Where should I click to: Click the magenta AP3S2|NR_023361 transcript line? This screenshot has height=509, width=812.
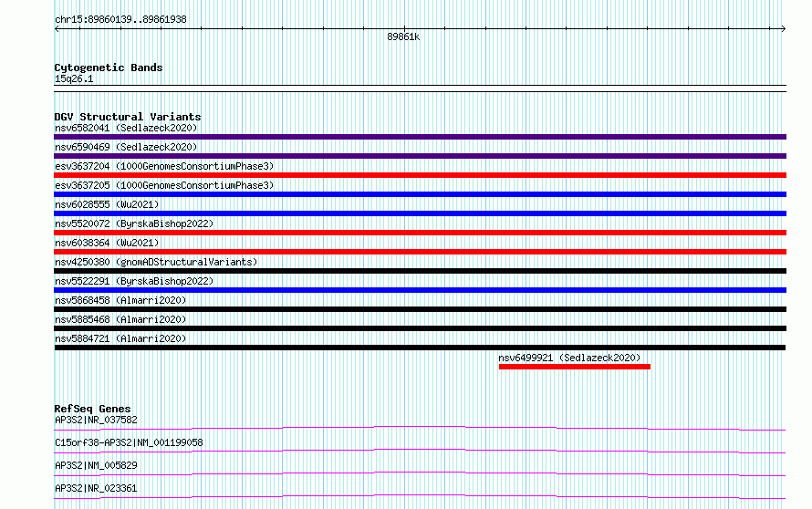pos(420,496)
